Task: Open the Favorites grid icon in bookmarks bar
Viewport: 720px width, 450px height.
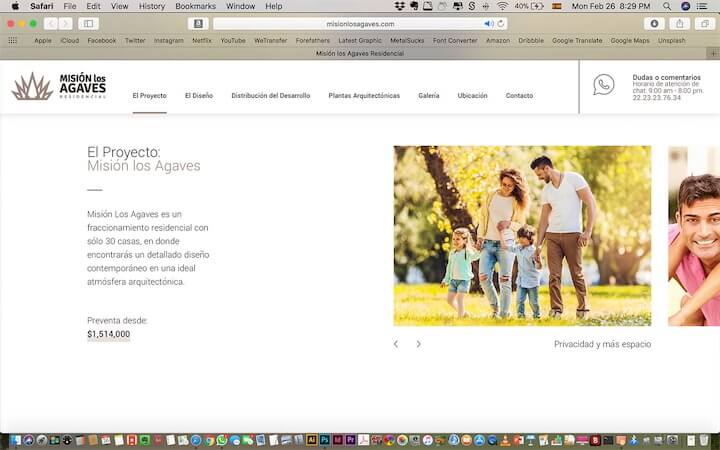Action: (13, 40)
